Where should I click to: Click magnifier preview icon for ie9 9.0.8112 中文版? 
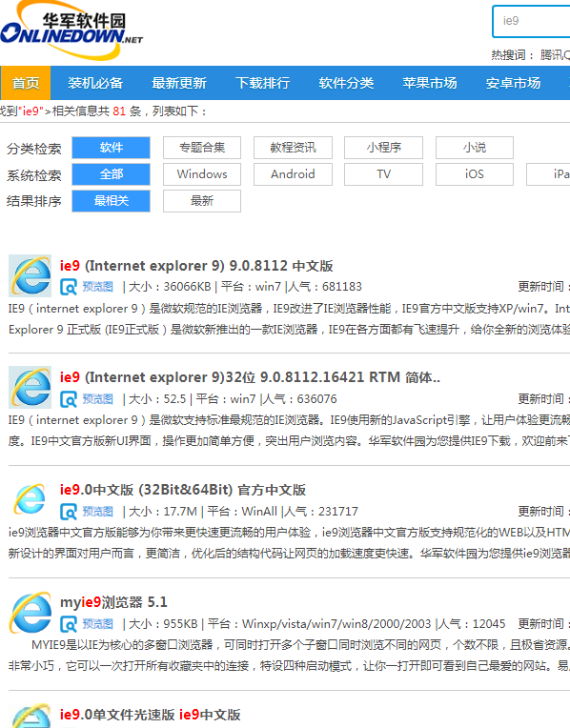(x=69, y=287)
